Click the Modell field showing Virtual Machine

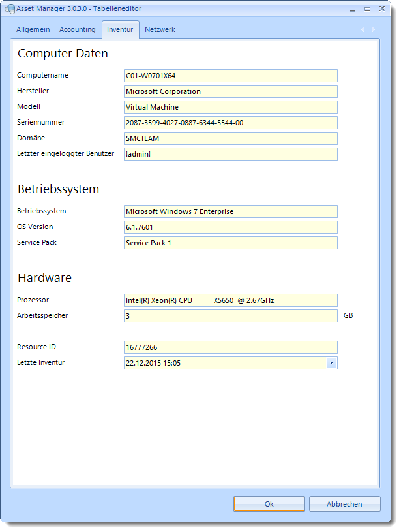coord(231,107)
